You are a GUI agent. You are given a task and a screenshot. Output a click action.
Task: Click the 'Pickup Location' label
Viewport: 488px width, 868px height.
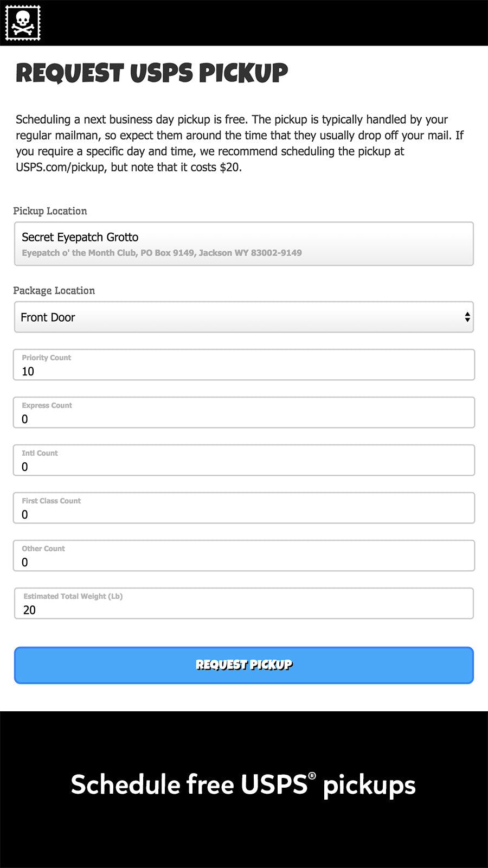click(x=50, y=211)
